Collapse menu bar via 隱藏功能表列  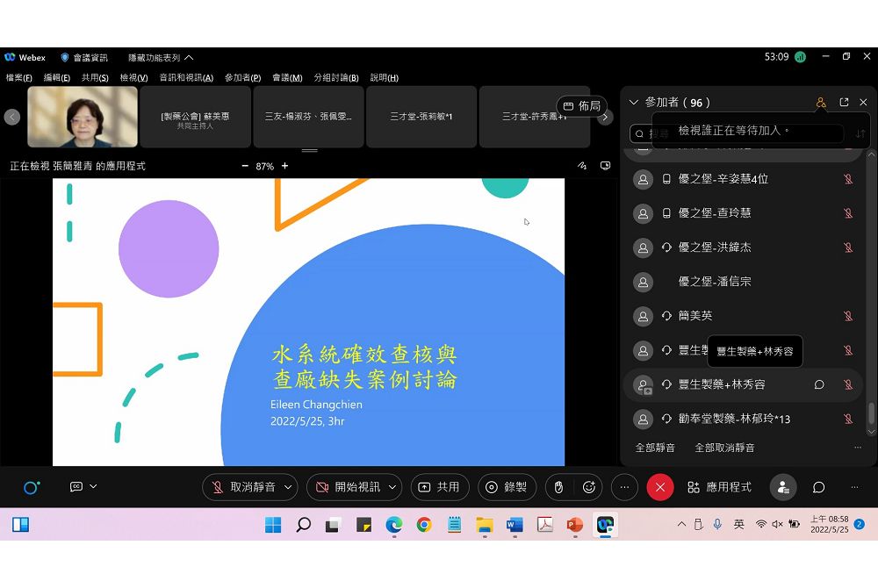coord(160,58)
